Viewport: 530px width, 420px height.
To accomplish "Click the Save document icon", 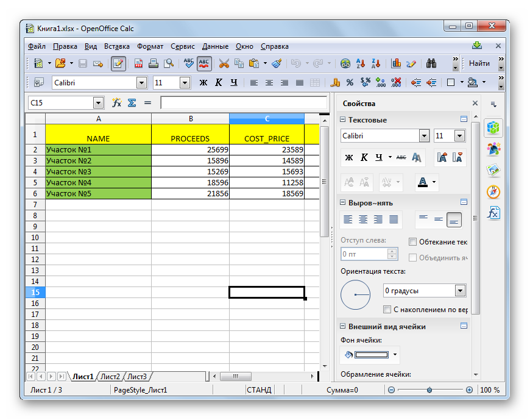I will 83,63.
